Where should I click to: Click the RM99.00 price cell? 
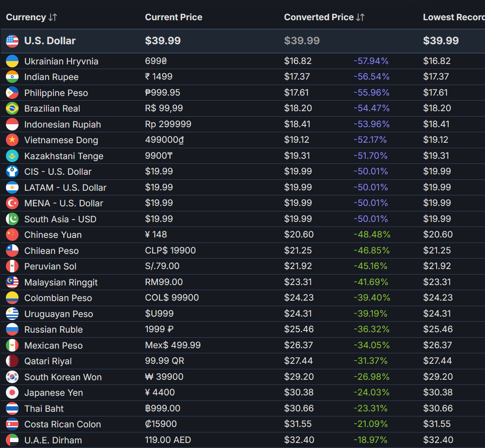tap(163, 282)
